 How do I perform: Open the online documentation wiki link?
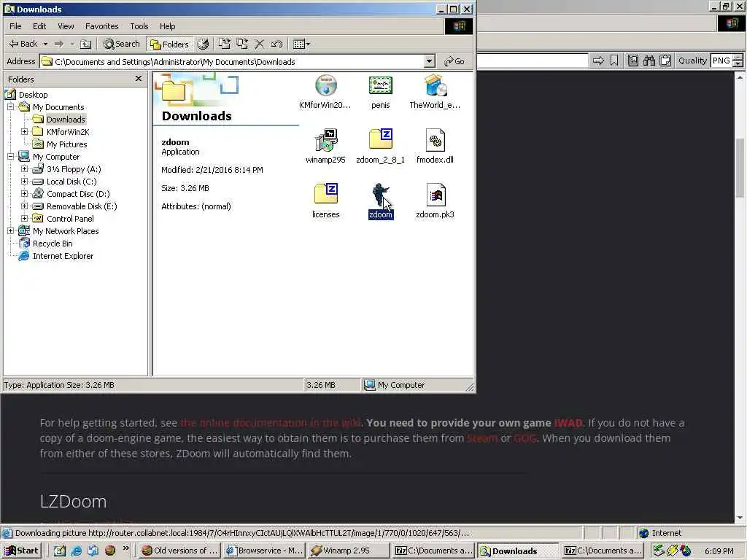click(x=270, y=423)
